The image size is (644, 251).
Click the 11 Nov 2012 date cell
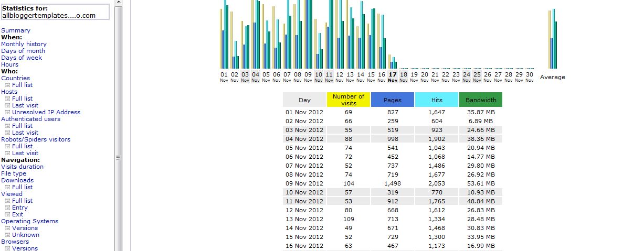coord(304,201)
